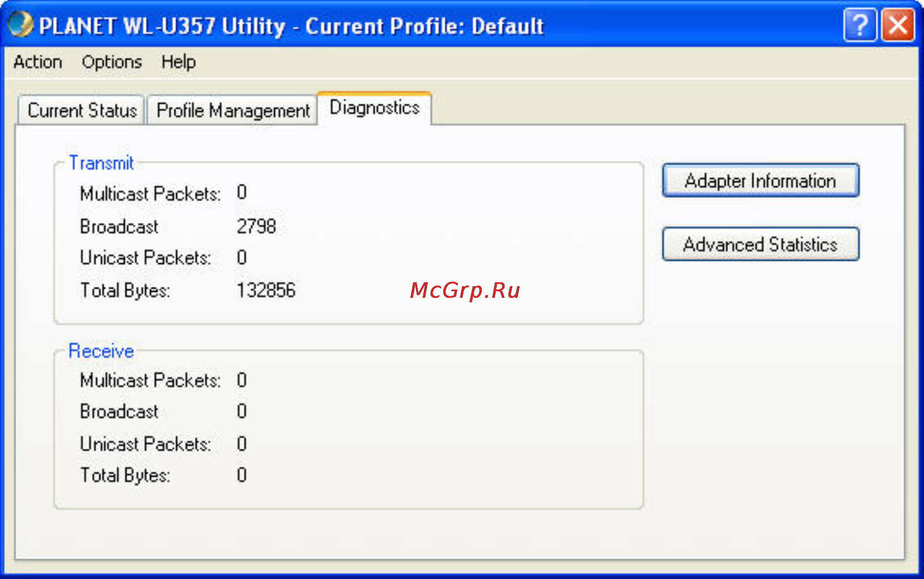Click Receive Broadcast label
The image size is (924, 579).
tap(119, 411)
